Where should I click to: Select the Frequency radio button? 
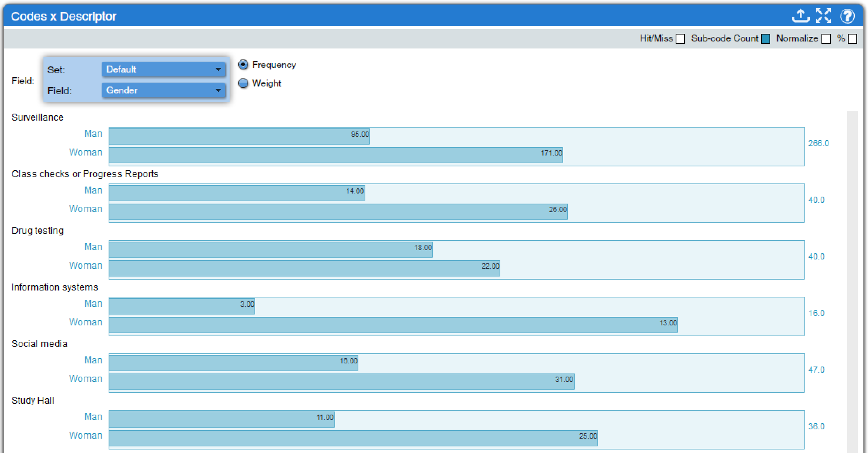243,65
